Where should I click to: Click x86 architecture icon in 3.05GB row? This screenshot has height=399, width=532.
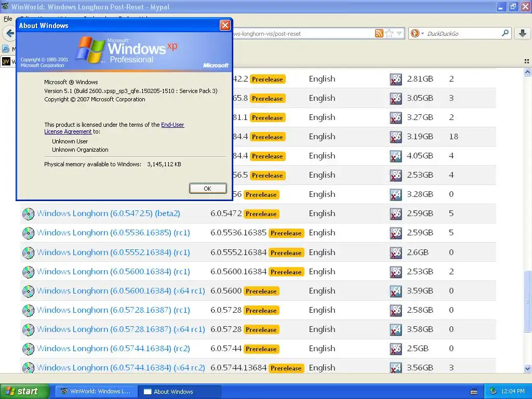coord(395,98)
